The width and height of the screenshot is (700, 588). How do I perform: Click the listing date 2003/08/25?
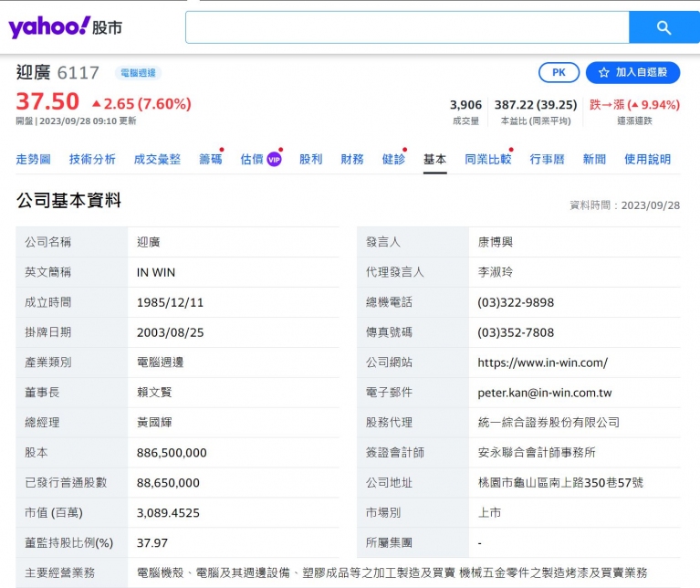coord(170,332)
